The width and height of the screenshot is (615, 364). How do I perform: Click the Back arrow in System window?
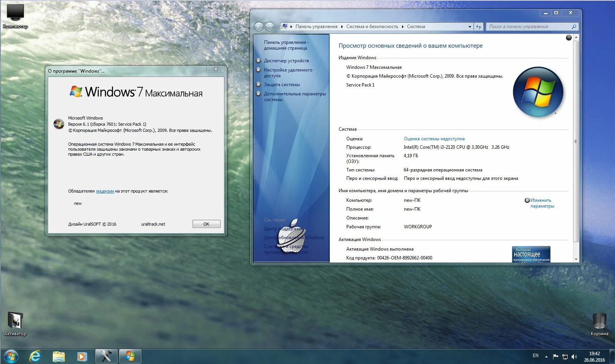(259, 27)
